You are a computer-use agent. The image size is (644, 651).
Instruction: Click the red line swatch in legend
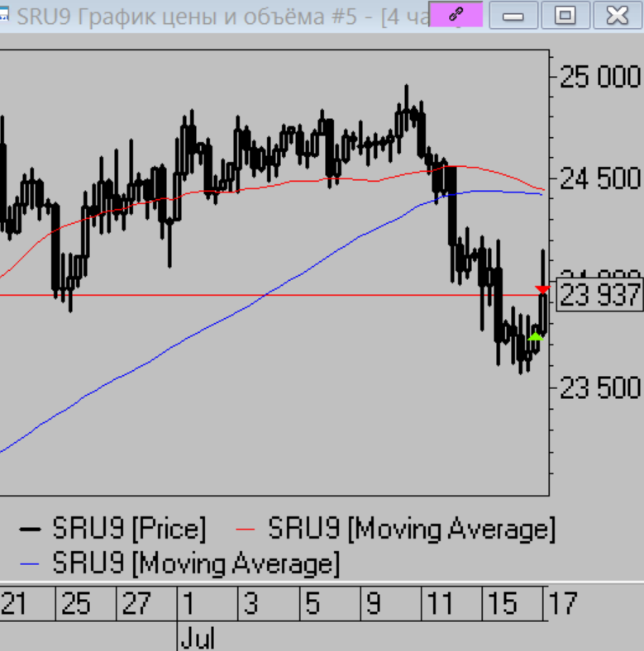(x=247, y=529)
